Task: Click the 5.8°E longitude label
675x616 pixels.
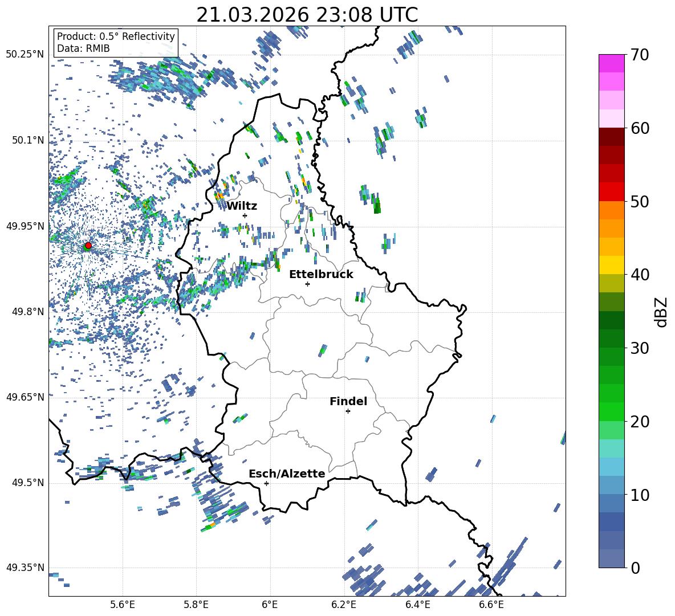Action: pyautogui.click(x=196, y=605)
